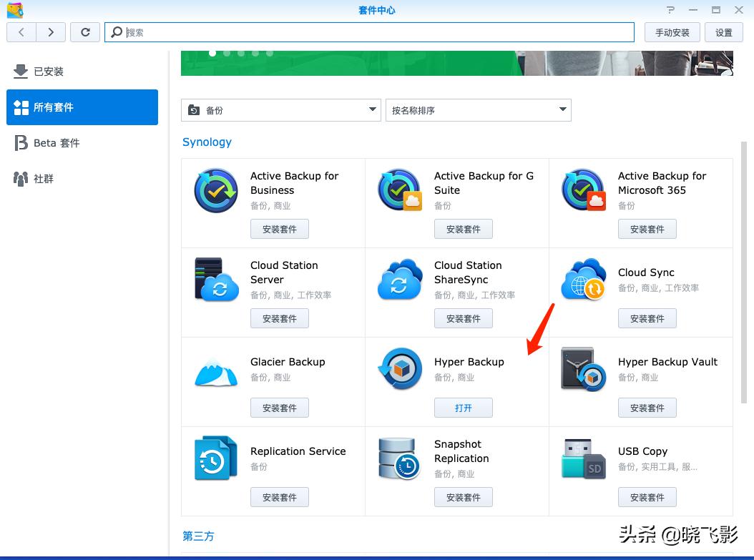Expand the 按名称排序 sort dropdown
Image resolution: width=754 pixels, height=560 pixels.
click(479, 110)
